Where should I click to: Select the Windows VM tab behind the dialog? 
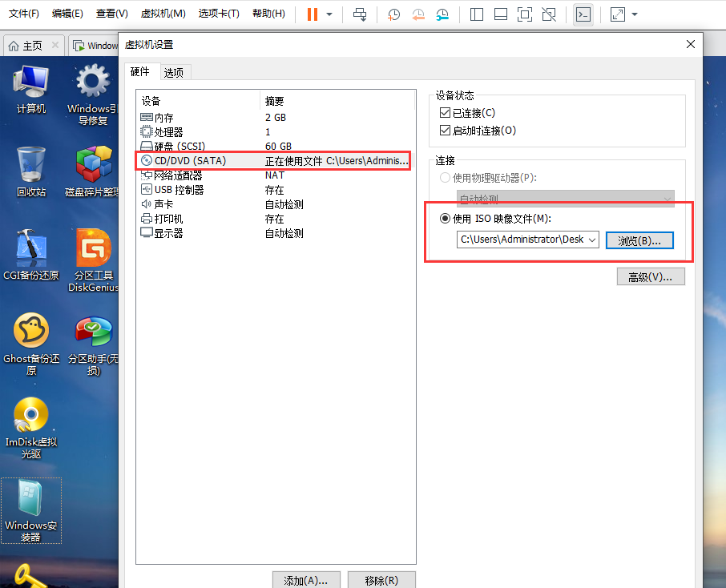pos(95,46)
